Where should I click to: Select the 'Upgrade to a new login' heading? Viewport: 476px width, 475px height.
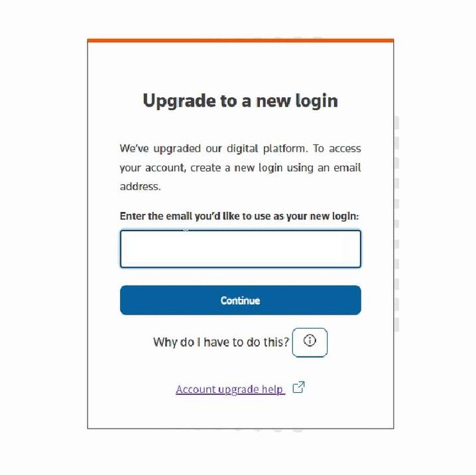click(x=241, y=101)
